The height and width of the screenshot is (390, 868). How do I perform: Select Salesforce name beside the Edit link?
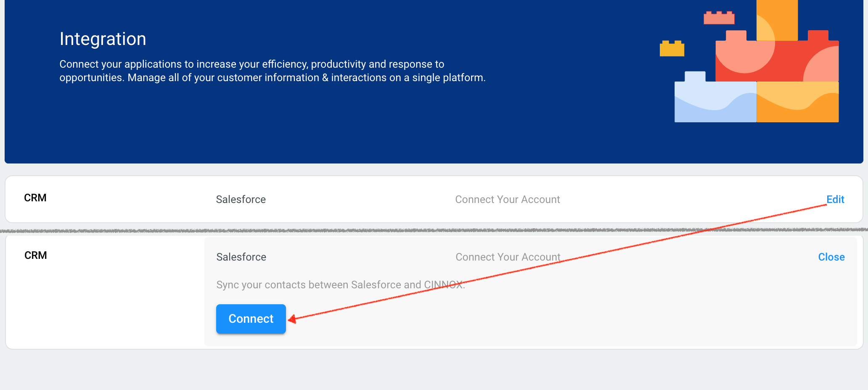point(241,200)
